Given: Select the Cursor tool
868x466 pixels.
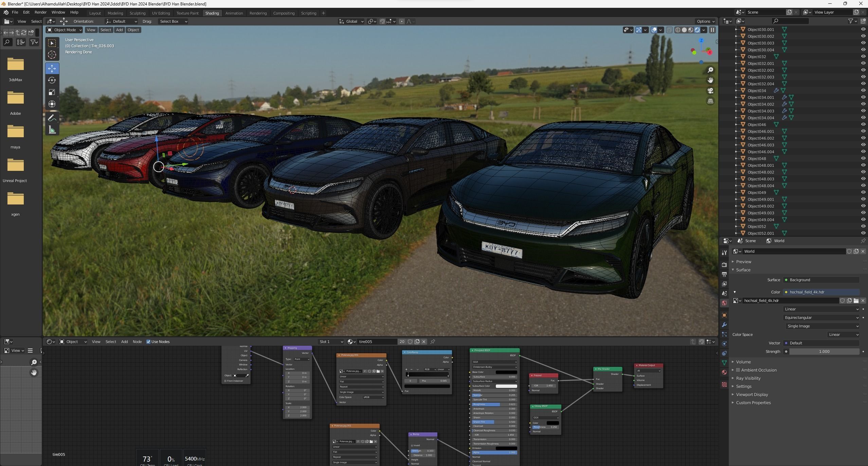Looking at the screenshot, I should point(52,55).
